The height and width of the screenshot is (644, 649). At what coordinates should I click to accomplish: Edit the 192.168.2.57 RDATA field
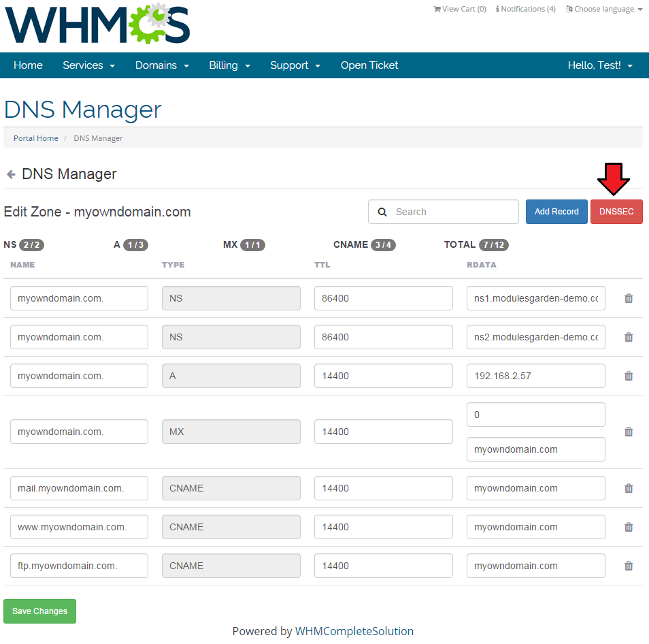[x=535, y=376]
